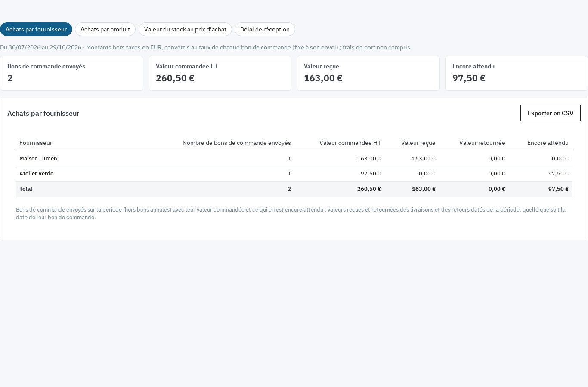Image resolution: width=588 pixels, height=387 pixels.
Task: Click the Maison Lumen supplier row
Action: tap(294, 159)
